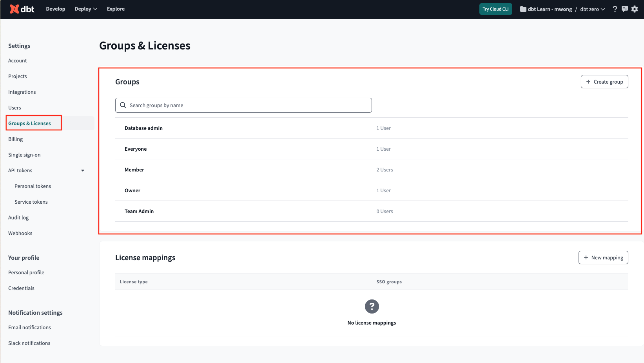
Task: Open the Audit log settings page
Action: click(18, 218)
